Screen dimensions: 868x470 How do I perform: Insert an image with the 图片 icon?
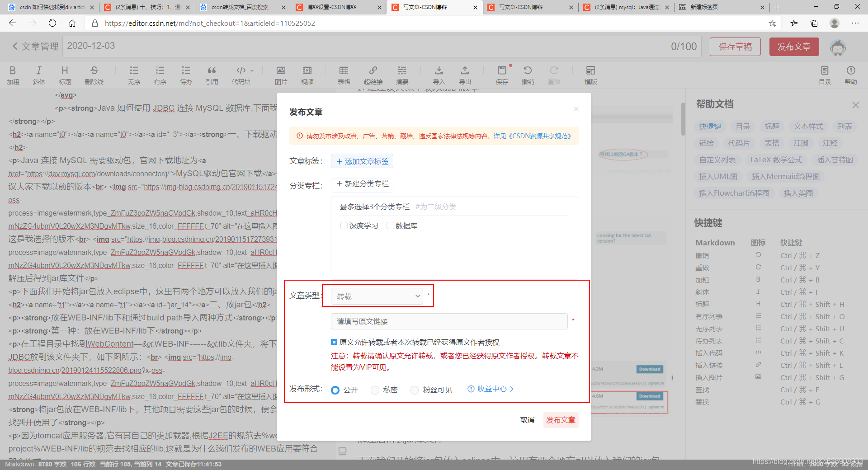(x=281, y=75)
